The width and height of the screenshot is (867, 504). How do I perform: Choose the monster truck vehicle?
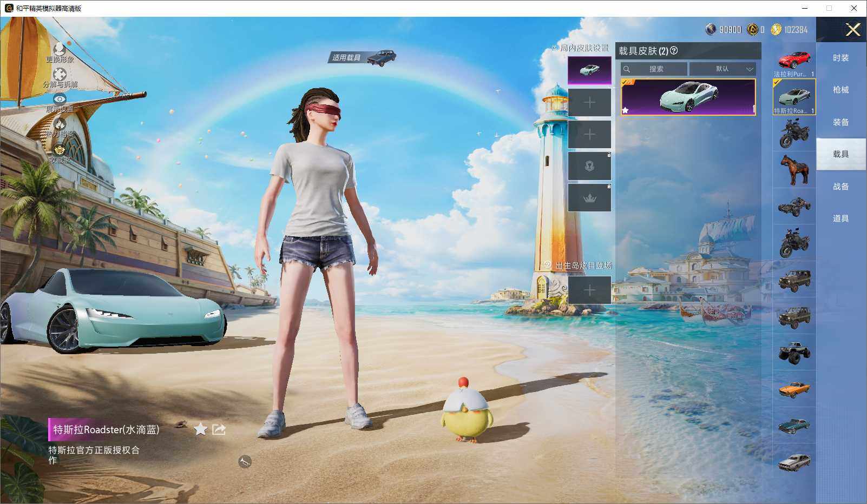click(794, 353)
